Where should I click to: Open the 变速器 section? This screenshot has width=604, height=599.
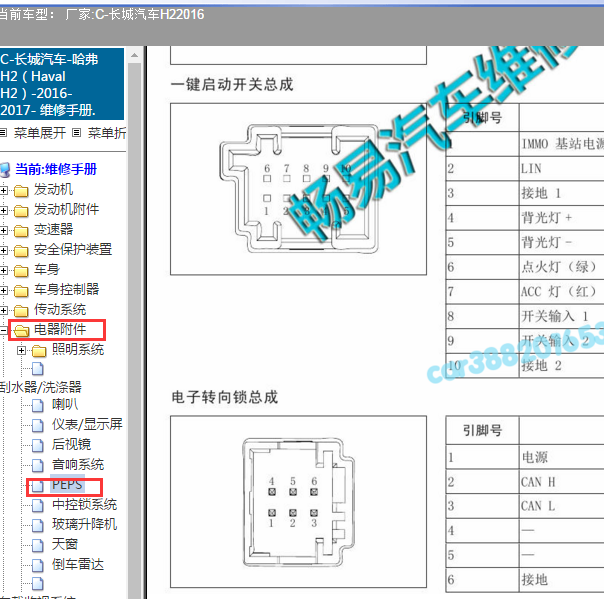53,229
